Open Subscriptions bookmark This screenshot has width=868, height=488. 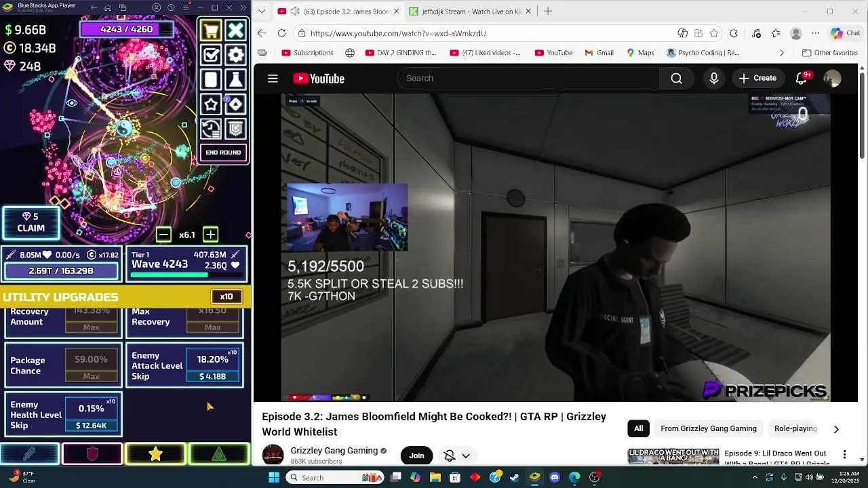(307, 53)
